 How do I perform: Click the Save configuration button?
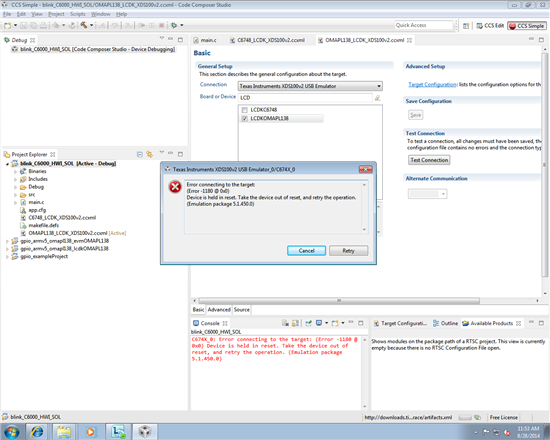[415, 115]
